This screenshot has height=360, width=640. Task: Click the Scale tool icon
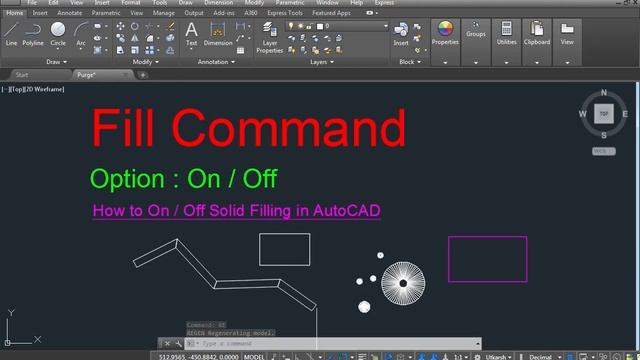pos(134,50)
